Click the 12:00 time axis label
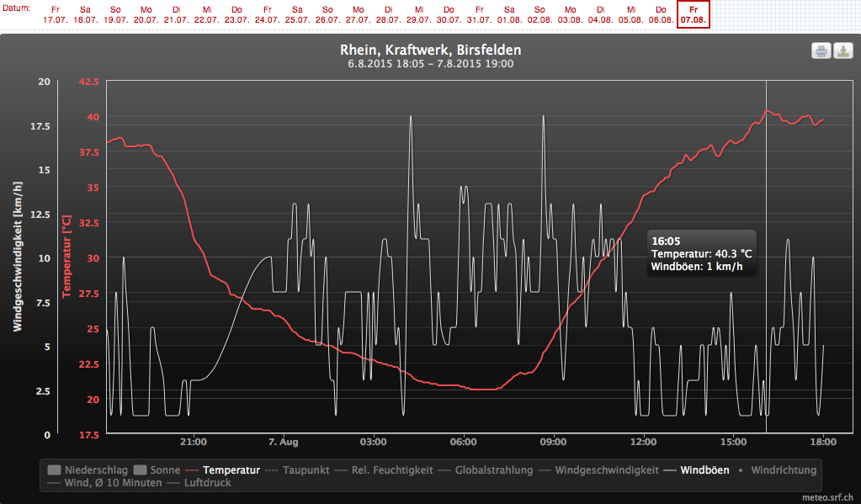Screen dimensions: 861x504 pyautogui.click(x=643, y=442)
